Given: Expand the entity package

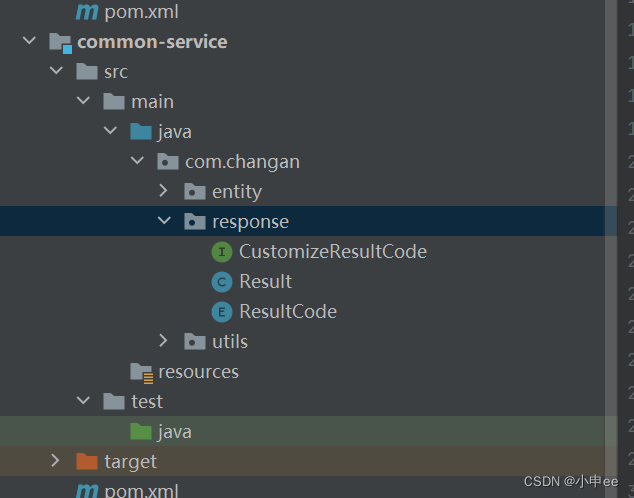Looking at the screenshot, I should pos(164,191).
